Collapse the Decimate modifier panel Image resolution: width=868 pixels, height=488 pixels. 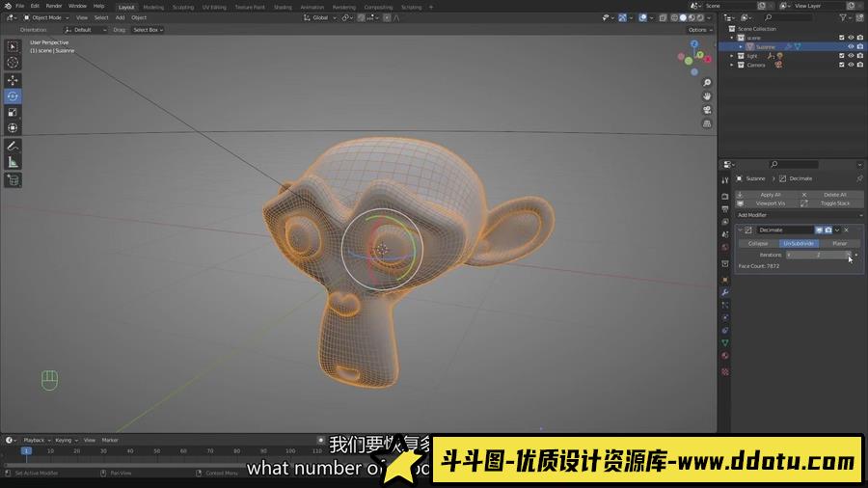(x=740, y=230)
